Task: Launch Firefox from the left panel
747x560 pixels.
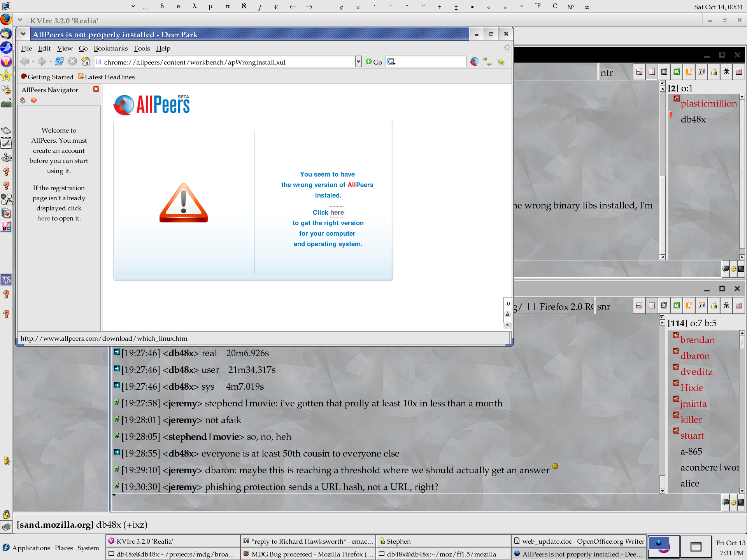Action: coord(6,19)
